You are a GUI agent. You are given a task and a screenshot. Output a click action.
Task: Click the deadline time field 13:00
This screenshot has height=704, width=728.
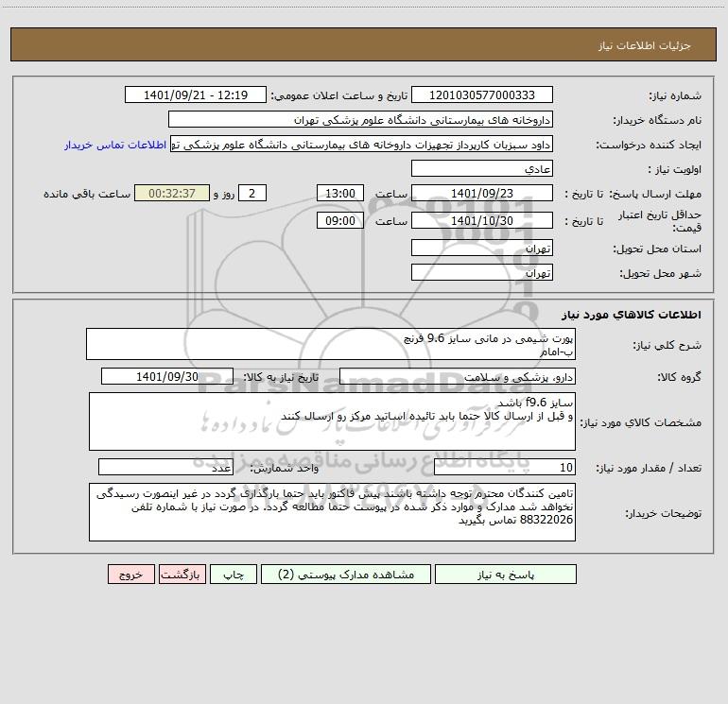[339, 193]
